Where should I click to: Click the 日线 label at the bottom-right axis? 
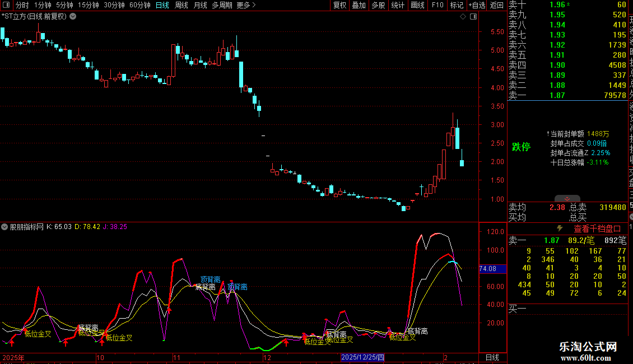click(x=492, y=357)
